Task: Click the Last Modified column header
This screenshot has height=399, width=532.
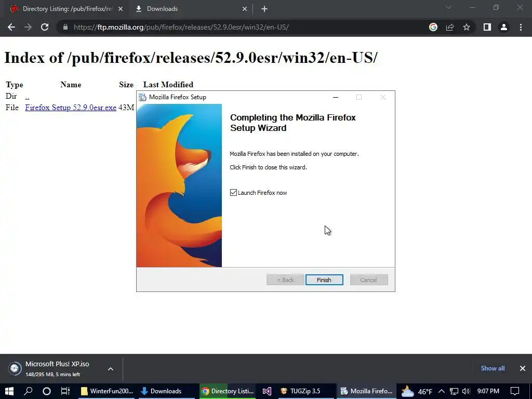Action: (x=168, y=85)
